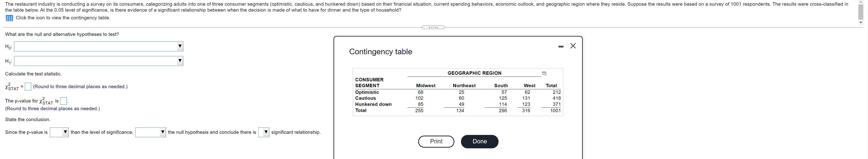Click the Print button
This screenshot has height=159, width=868.
tap(436, 142)
